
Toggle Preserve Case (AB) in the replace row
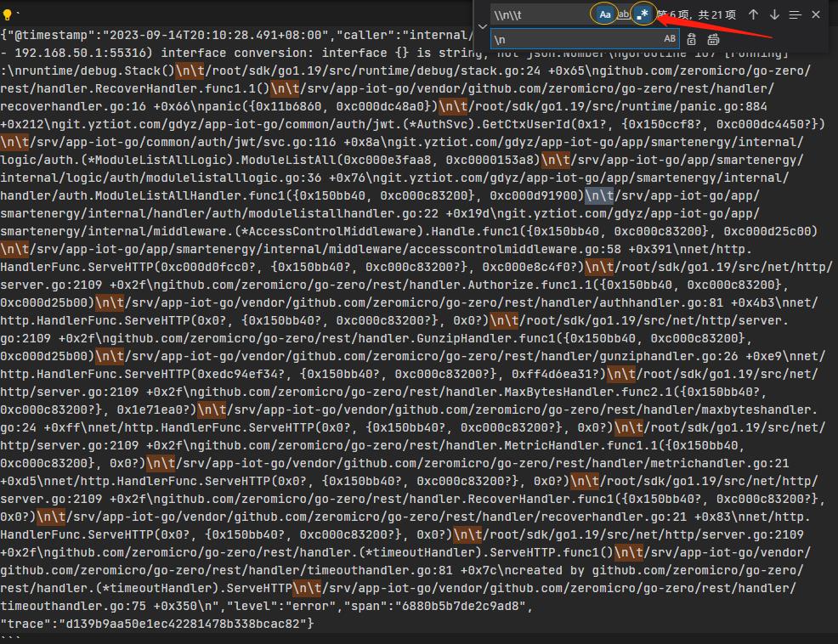tap(671, 38)
